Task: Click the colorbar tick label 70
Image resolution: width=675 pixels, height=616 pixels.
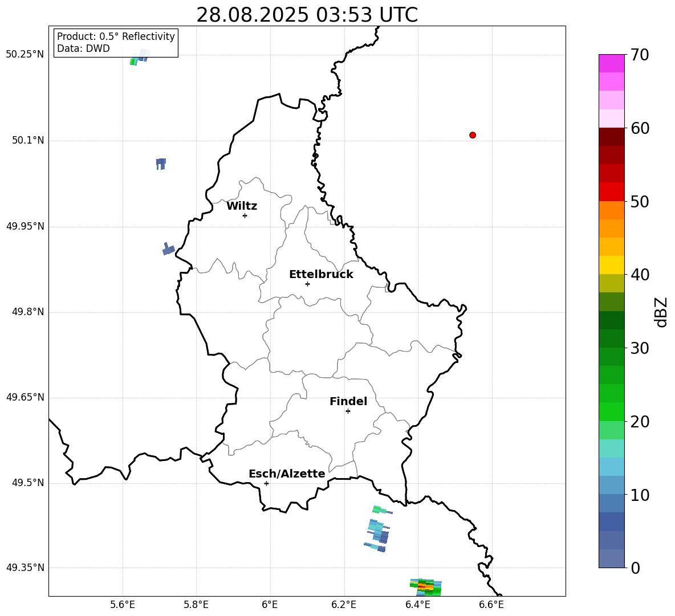Action: [640, 55]
